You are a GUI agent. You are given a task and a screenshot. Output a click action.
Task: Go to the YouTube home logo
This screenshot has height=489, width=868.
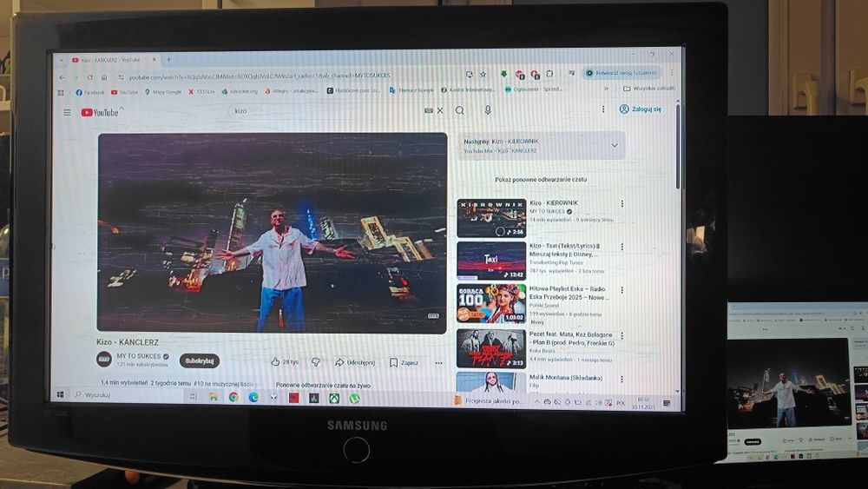(x=100, y=112)
